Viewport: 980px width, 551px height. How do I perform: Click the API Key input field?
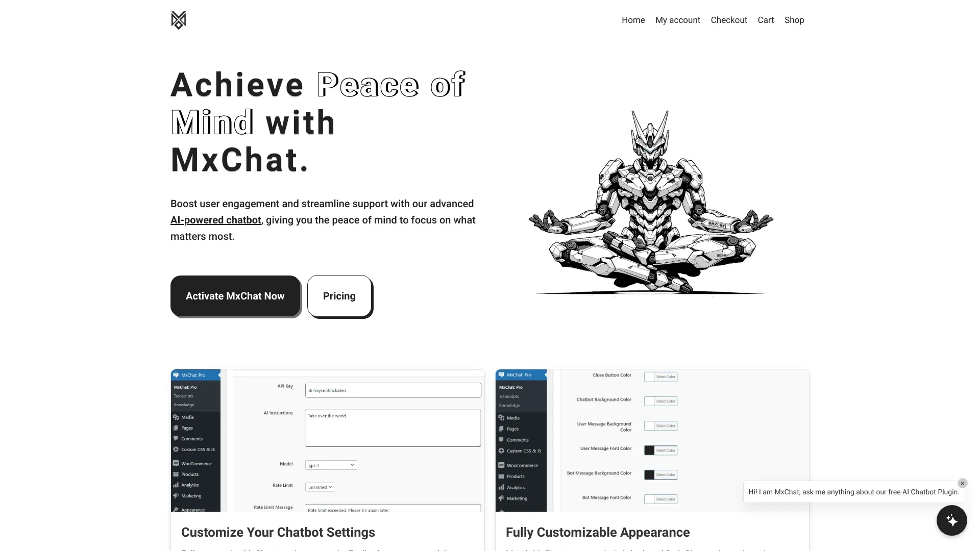[x=394, y=390]
